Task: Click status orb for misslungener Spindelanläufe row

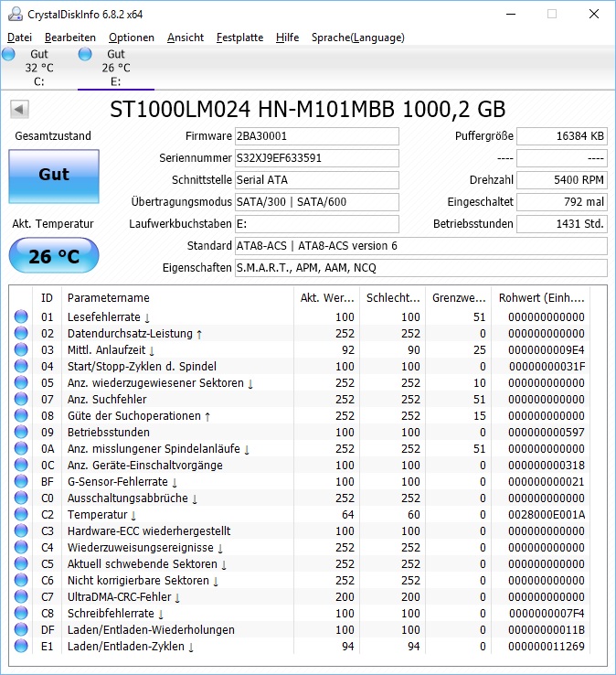Action: pyautogui.click(x=21, y=448)
